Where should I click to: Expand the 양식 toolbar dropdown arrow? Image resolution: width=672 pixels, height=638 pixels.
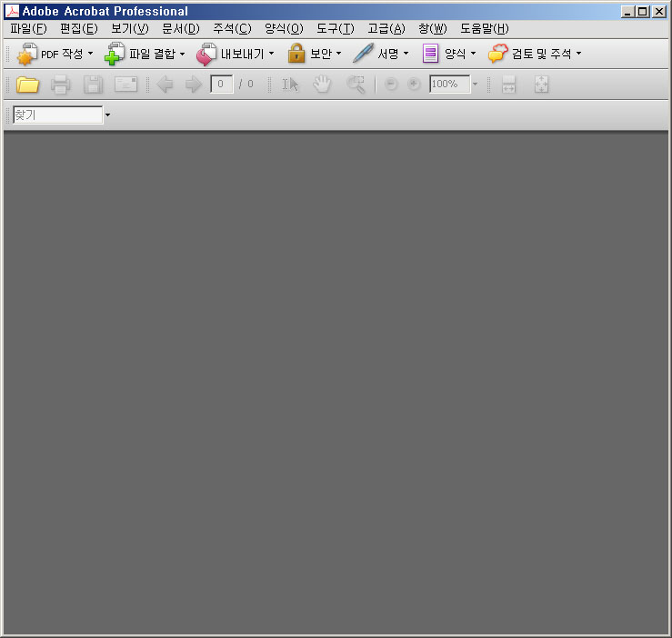[473, 54]
